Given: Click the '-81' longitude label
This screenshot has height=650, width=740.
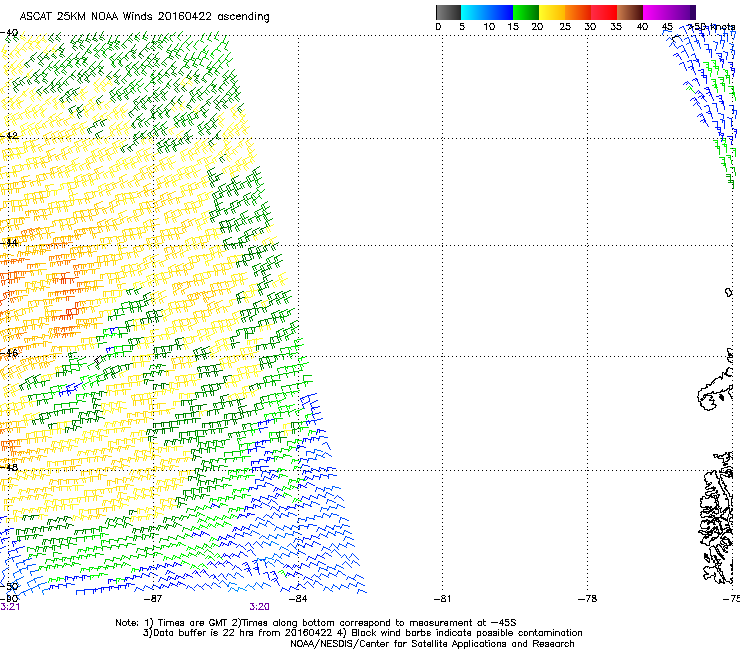Looking at the screenshot, I should (x=442, y=599).
